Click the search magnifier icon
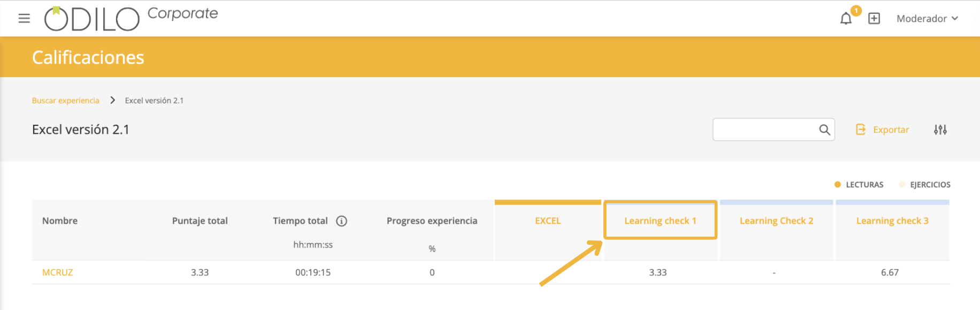This screenshot has width=980, height=310. click(824, 130)
